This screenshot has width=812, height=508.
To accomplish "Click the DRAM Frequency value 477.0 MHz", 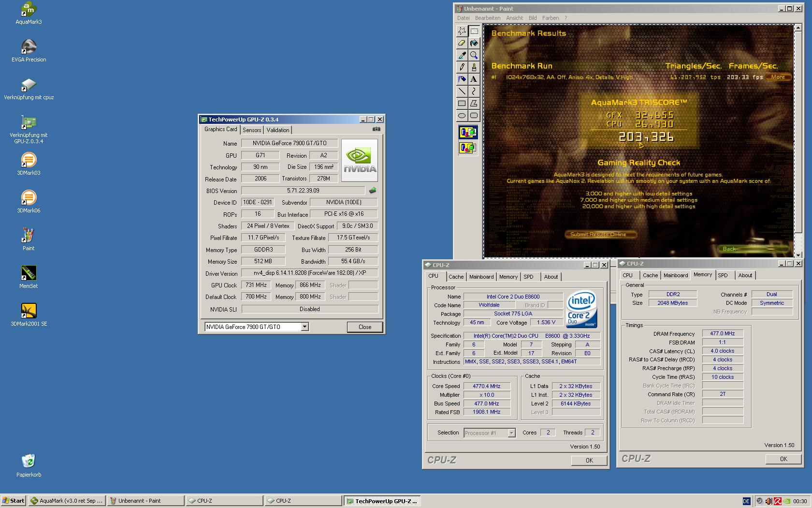I will [x=723, y=333].
